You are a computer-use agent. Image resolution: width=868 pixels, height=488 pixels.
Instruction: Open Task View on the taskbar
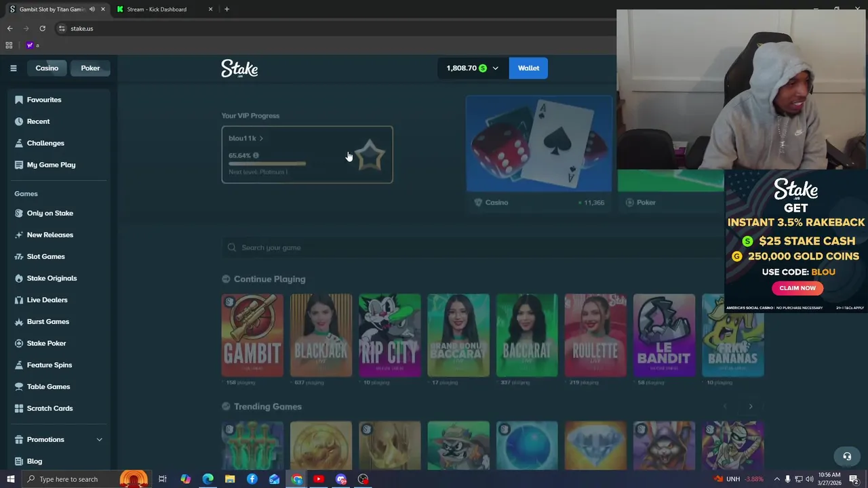point(163,479)
